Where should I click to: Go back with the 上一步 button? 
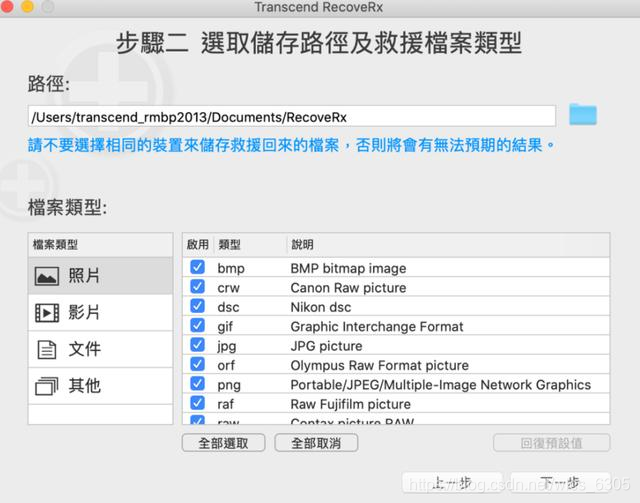(x=452, y=483)
